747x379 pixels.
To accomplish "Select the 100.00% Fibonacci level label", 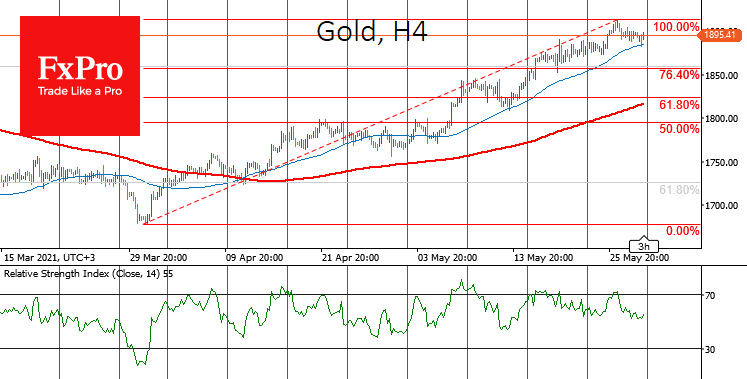I will coord(676,27).
